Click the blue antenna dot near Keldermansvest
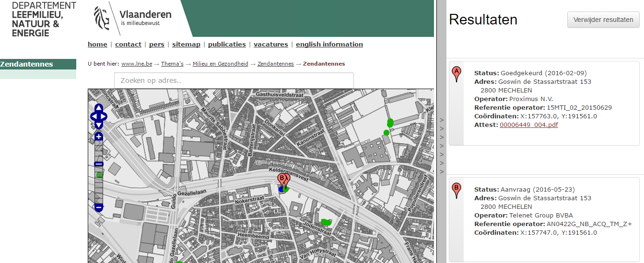Viewport: 644px width, 263px height. pyautogui.click(x=281, y=190)
